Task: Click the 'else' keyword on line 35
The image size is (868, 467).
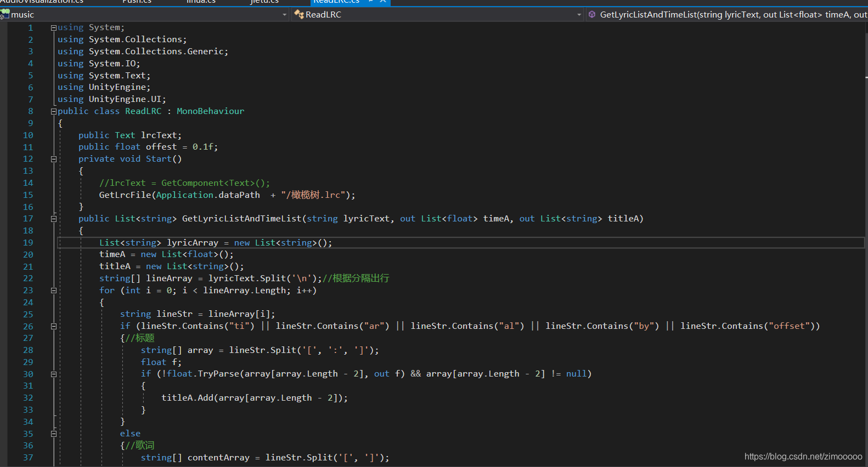Action: point(130,434)
